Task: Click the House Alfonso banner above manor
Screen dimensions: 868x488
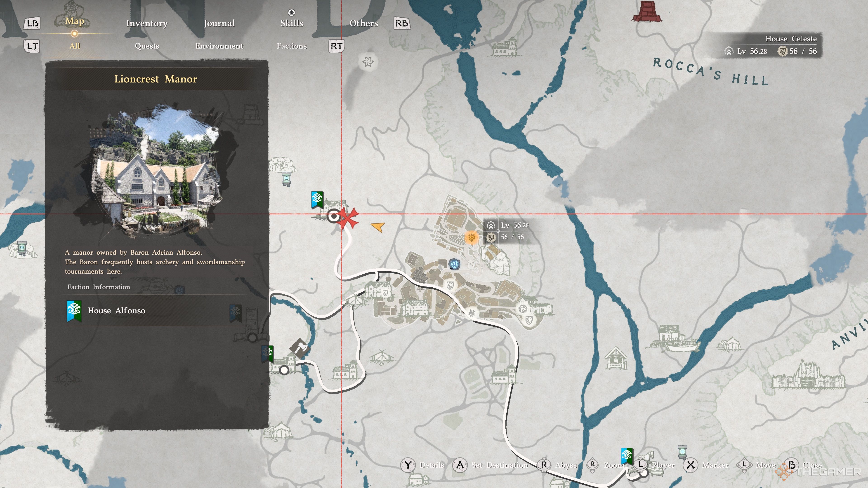Action: click(x=317, y=200)
